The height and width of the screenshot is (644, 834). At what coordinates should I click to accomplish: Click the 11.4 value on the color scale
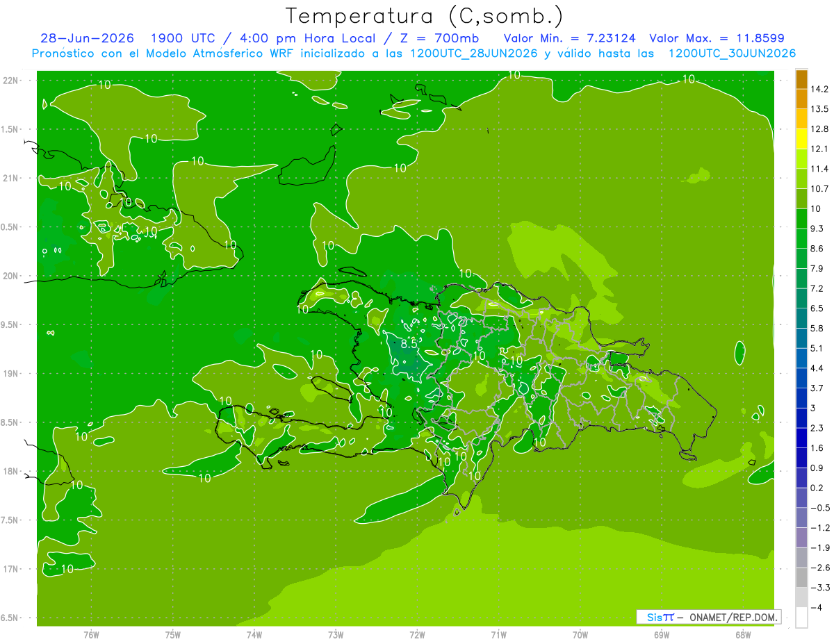coord(819,169)
